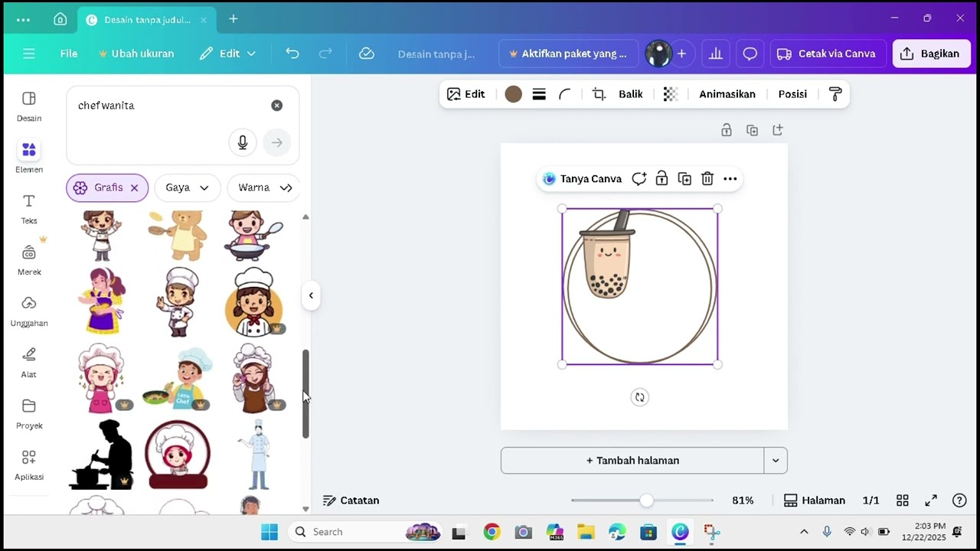Open the Proyek projects panel

pyautogui.click(x=29, y=414)
